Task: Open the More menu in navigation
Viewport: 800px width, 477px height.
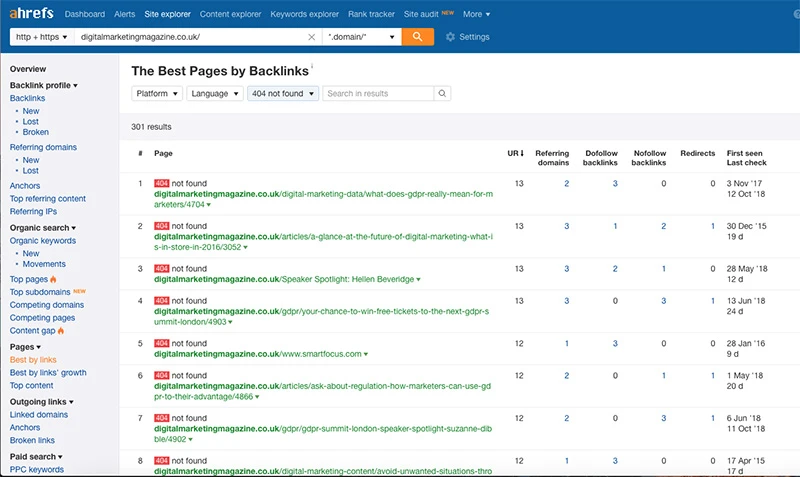Action: point(476,14)
